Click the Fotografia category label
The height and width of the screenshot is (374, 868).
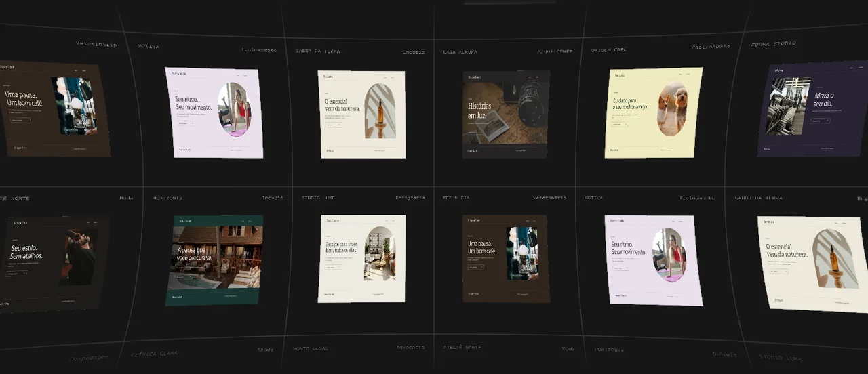click(x=410, y=198)
